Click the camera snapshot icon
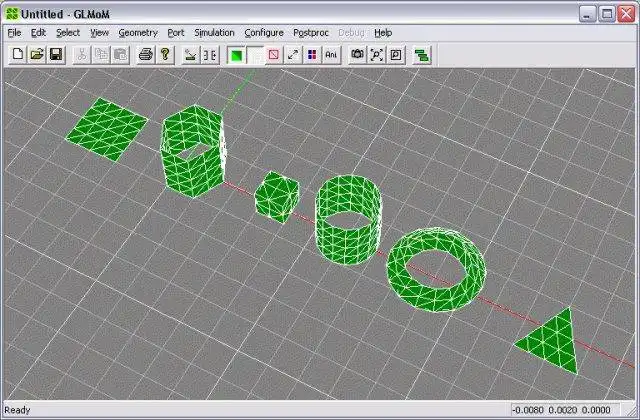 point(358,55)
